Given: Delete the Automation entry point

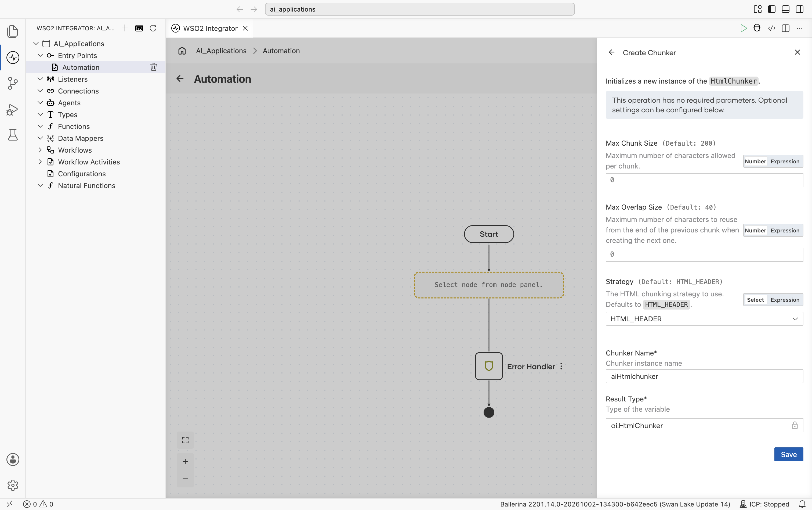Looking at the screenshot, I should (x=154, y=67).
